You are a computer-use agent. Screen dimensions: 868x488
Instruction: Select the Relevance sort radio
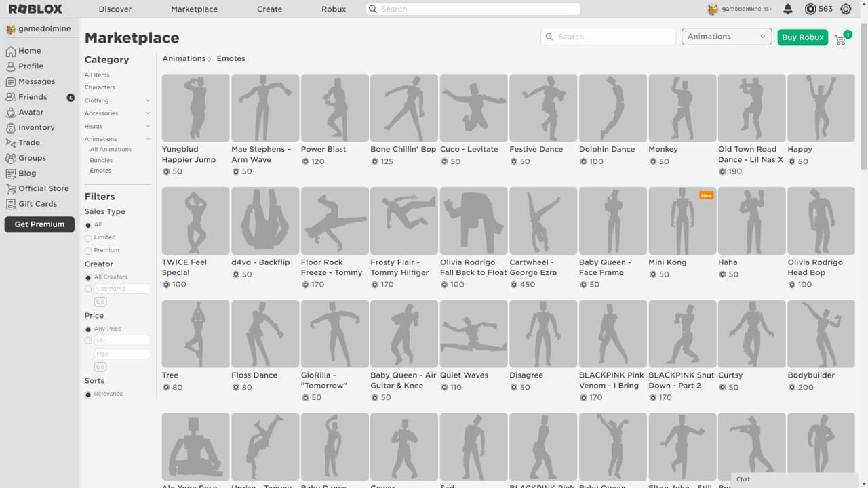click(88, 394)
